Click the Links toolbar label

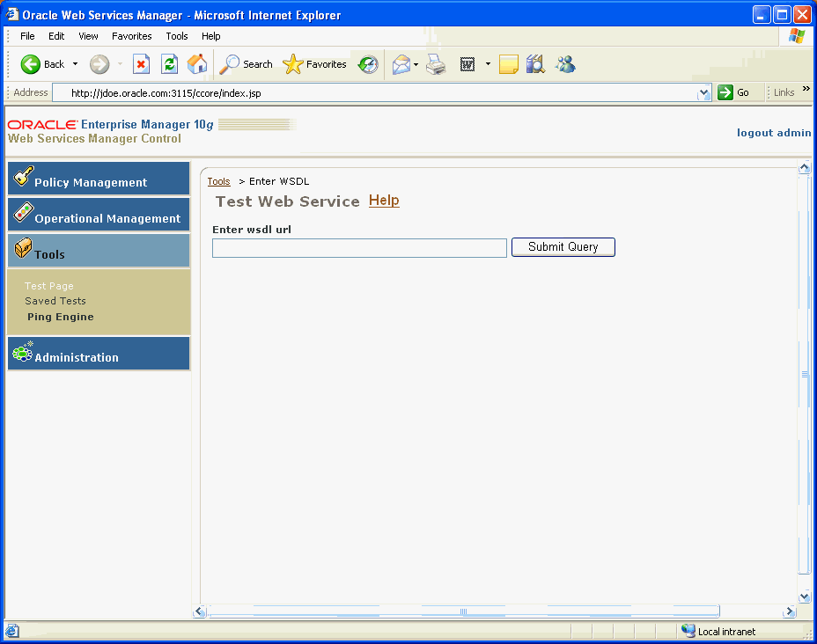(x=784, y=92)
